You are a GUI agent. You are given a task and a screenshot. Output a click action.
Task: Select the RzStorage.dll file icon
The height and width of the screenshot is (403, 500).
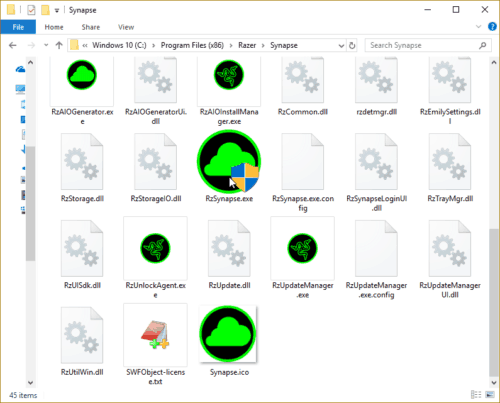coord(82,161)
